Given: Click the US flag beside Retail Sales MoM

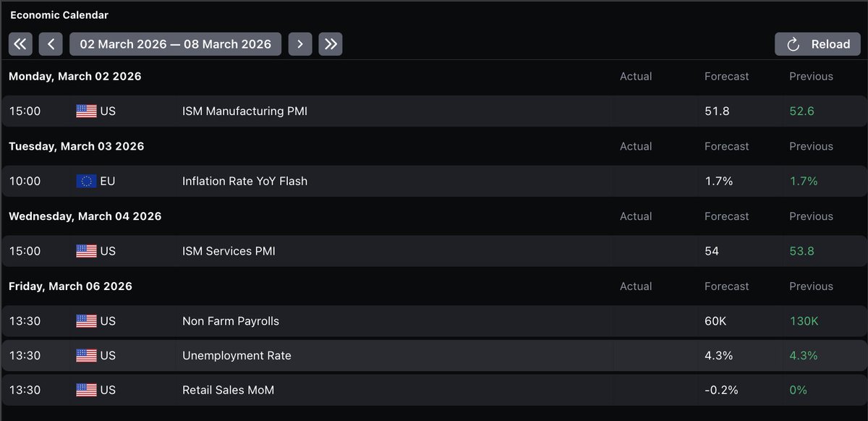Looking at the screenshot, I should [x=86, y=391].
